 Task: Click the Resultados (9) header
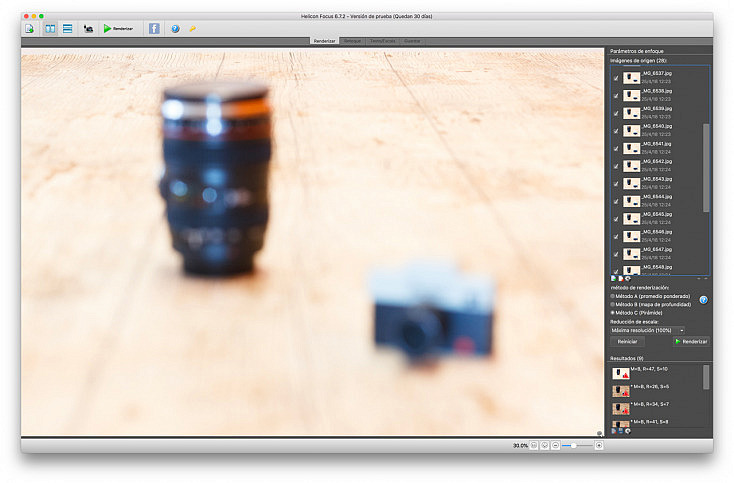pos(626,359)
